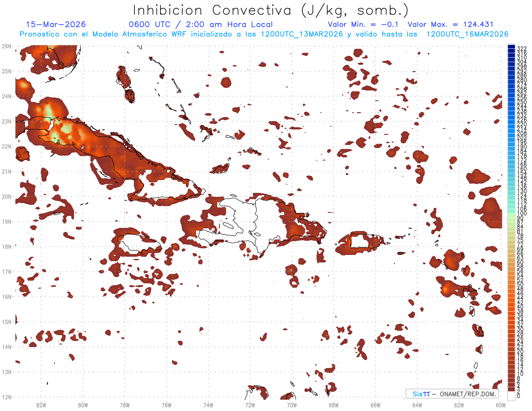Click the '12N' latitude label

pos(7,397)
